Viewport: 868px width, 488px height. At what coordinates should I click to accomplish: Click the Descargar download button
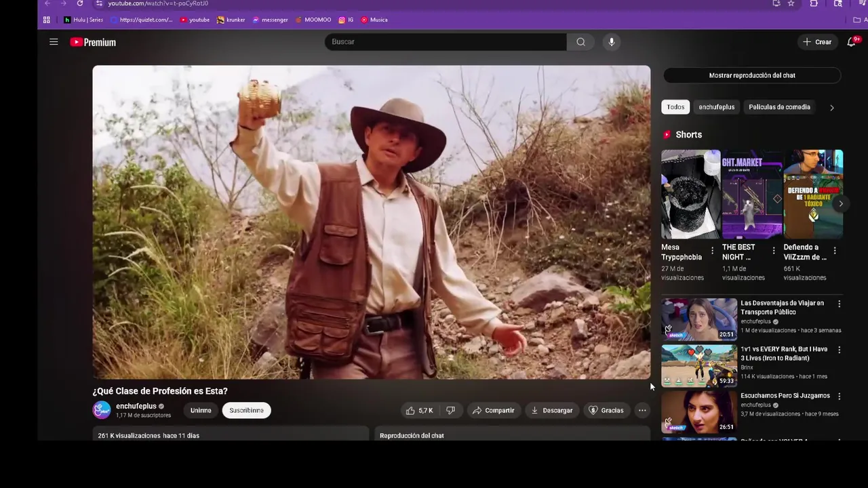tap(552, 410)
